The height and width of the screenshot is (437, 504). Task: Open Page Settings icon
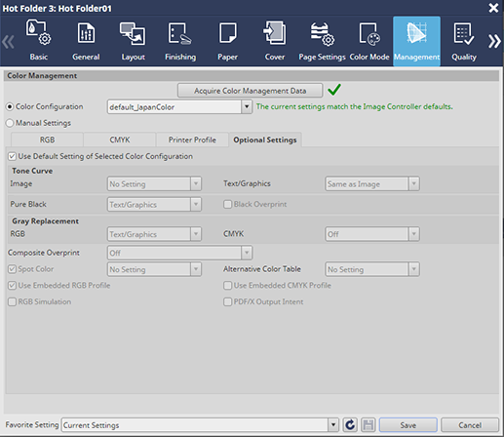(322, 33)
